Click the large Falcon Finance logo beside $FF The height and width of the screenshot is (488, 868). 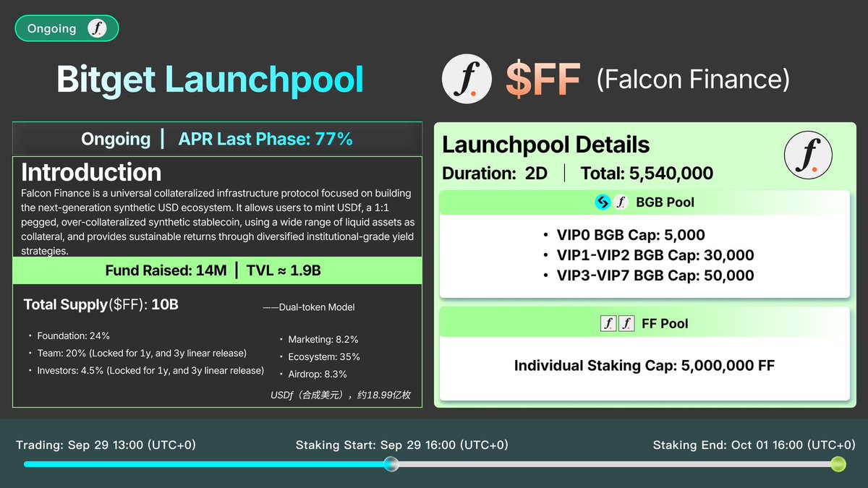pos(467,80)
